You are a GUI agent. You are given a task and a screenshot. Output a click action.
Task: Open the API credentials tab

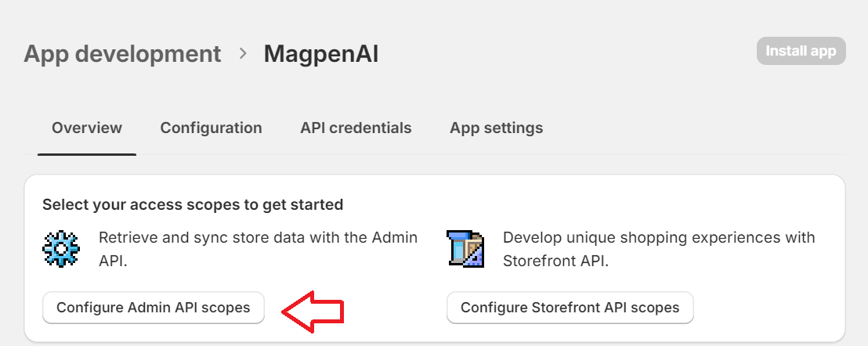coord(356,128)
